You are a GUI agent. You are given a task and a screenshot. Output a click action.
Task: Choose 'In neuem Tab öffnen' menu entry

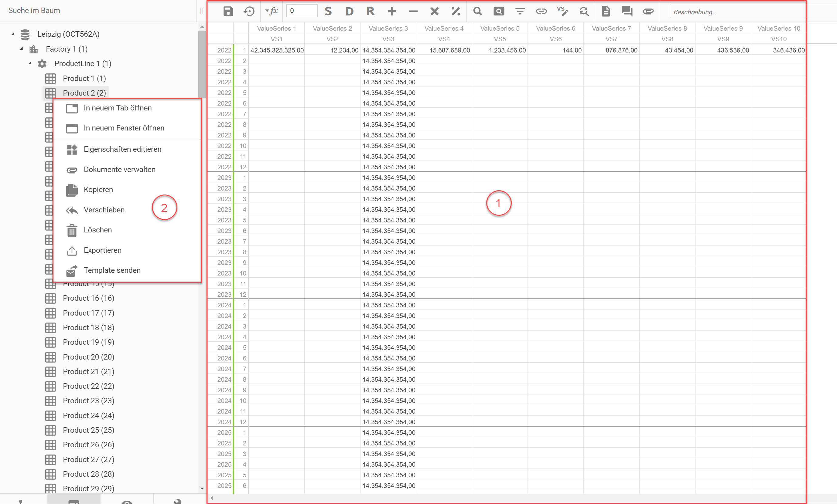118,108
